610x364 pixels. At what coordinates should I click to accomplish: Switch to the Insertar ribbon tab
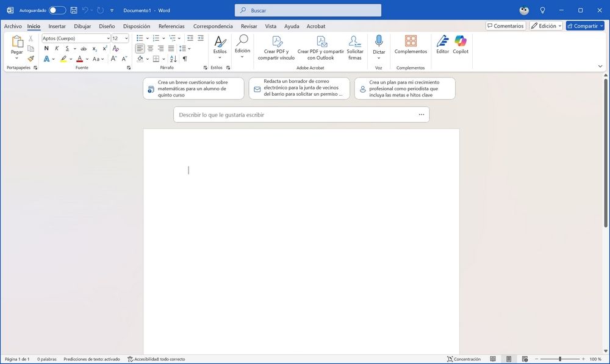(x=56, y=26)
